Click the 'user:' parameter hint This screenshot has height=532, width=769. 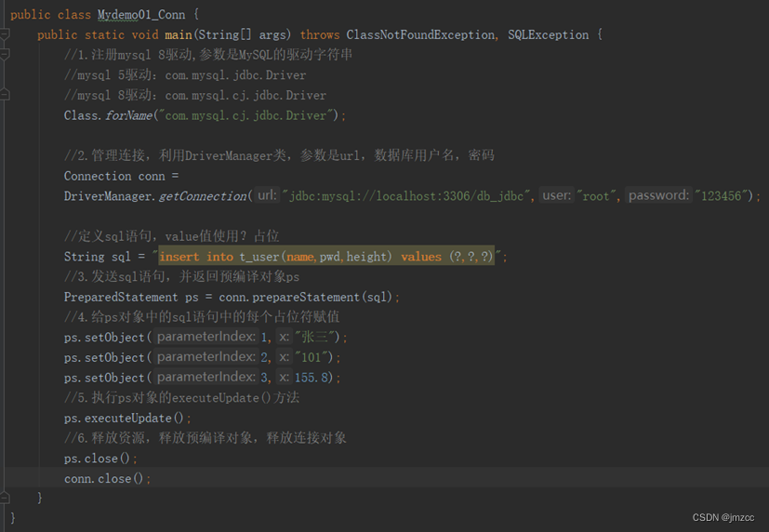[557, 195]
